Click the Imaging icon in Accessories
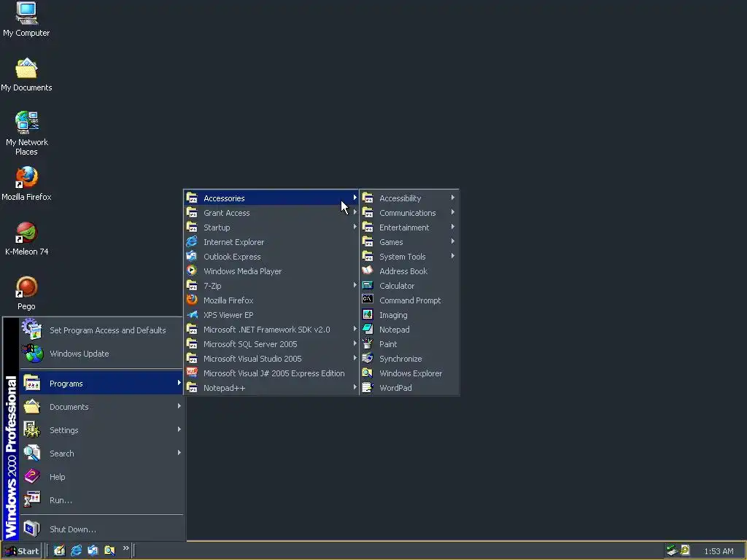The height and width of the screenshot is (560, 747). coord(368,314)
